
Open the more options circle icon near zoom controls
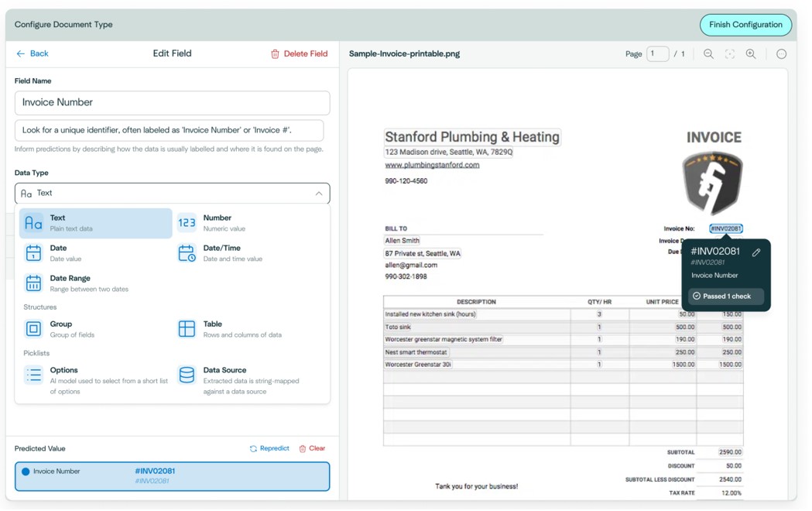coord(781,53)
